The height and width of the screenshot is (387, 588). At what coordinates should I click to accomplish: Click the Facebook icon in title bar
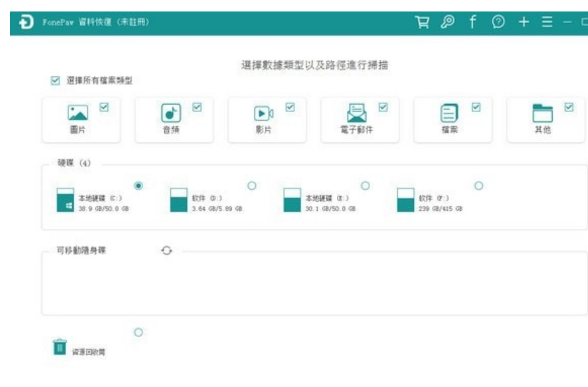click(473, 22)
